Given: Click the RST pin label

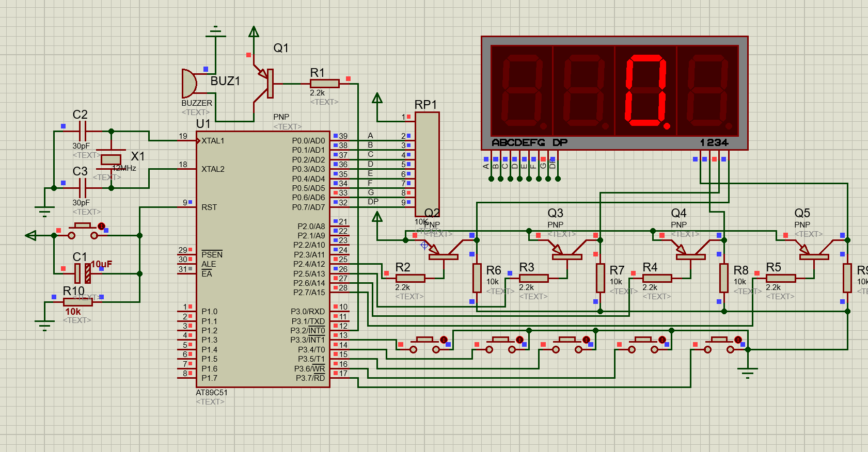Looking at the screenshot, I should 209,207.
